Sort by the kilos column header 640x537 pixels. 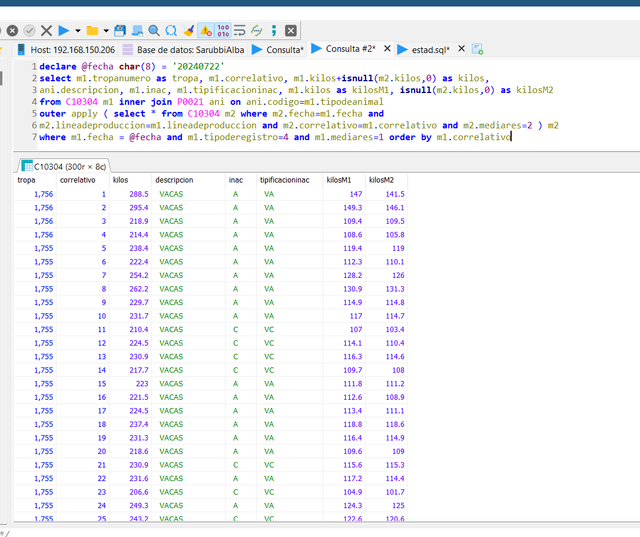tap(130, 180)
